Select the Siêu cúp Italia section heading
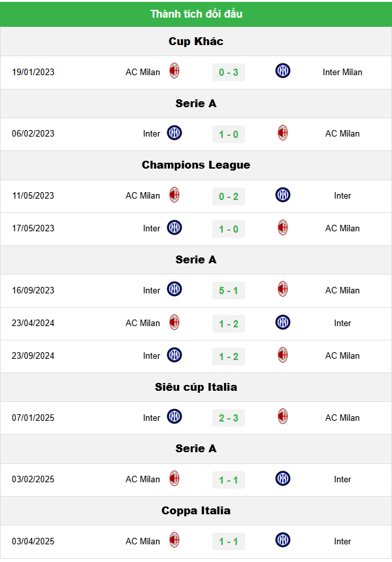This screenshot has height=562, width=392. (x=196, y=387)
